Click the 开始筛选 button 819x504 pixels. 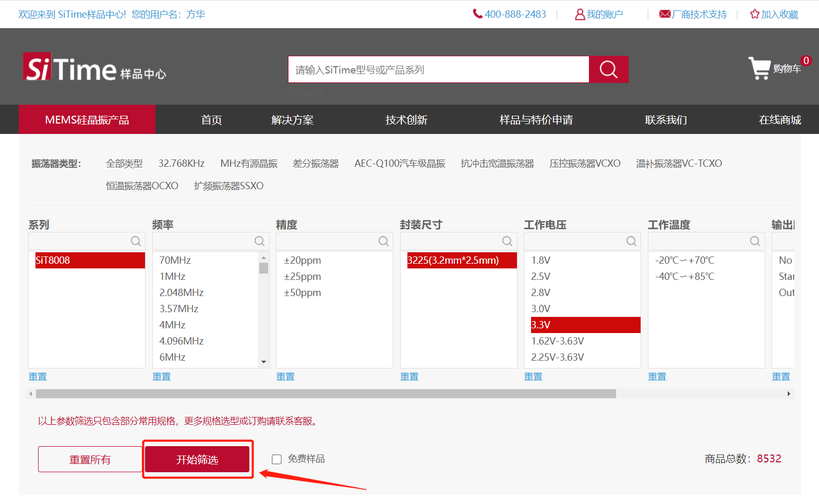pos(197,459)
